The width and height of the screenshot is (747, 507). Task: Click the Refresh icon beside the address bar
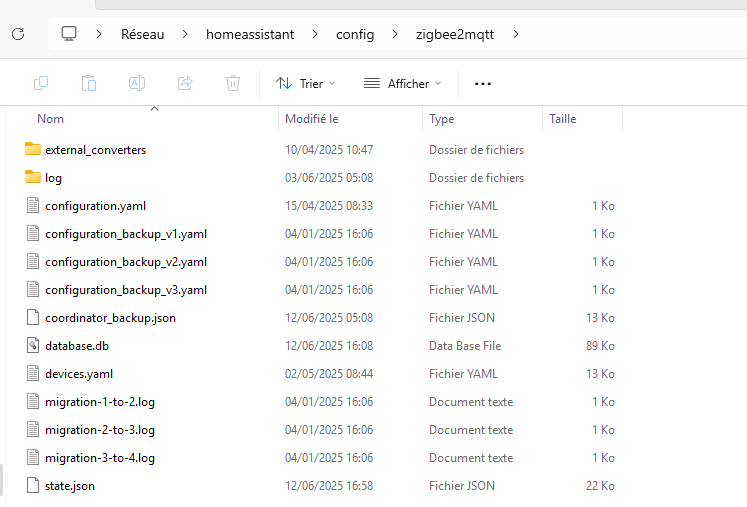pos(18,34)
